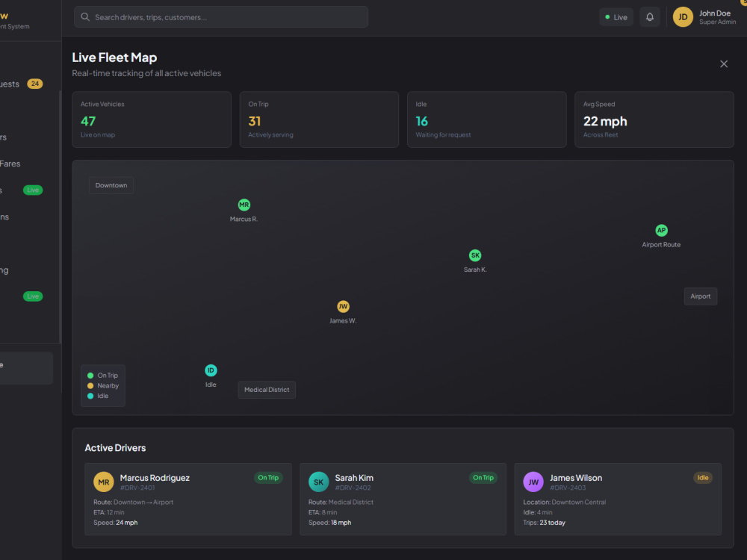Click the MR avatar in Marcus Rodriguez card
This screenshot has height=560, width=747.
pyautogui.click(x=103, y=482)
